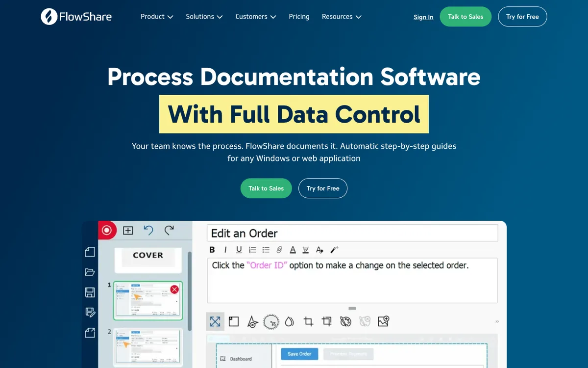Screen dimensions: 588x368
Task: Create a new file from the sidebar
Action: (90, 252)
